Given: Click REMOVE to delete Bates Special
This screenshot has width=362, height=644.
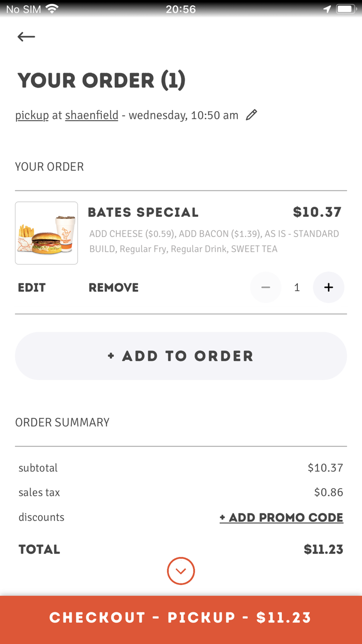Looking at the screenshot, I should (113, 287).
